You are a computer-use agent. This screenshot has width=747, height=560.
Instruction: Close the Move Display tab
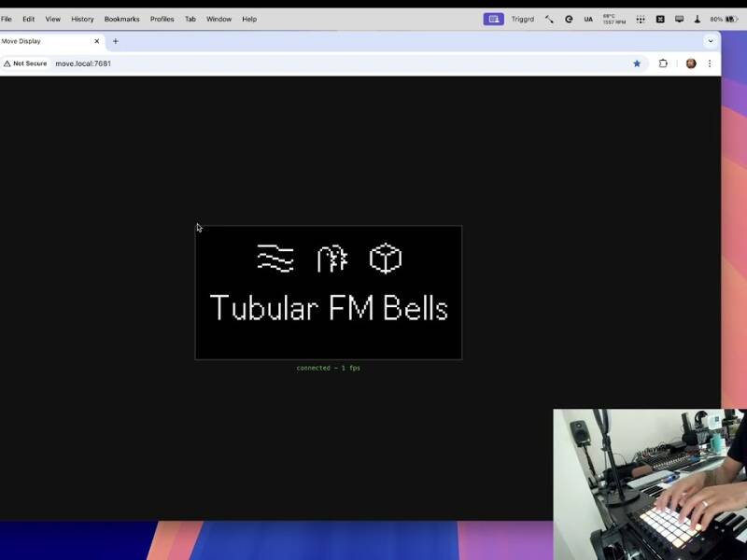(96, 41)
